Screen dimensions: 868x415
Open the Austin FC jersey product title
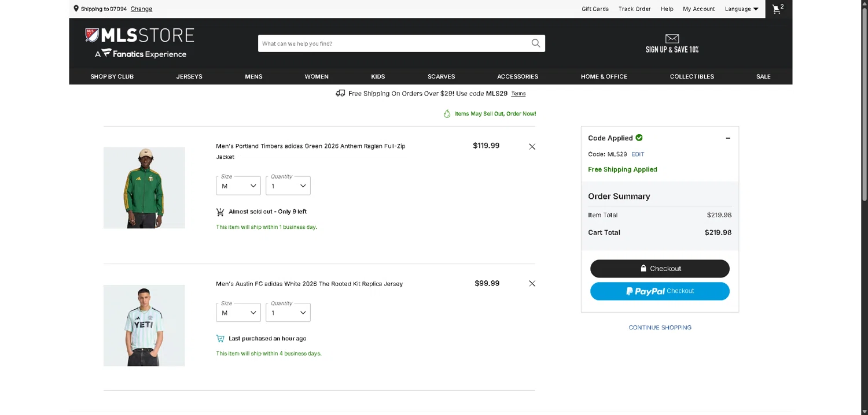click(310, 284)
